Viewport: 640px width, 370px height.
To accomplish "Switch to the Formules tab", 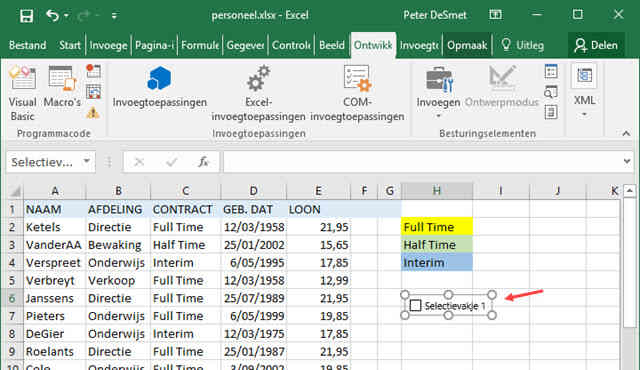I will point(200,45).
